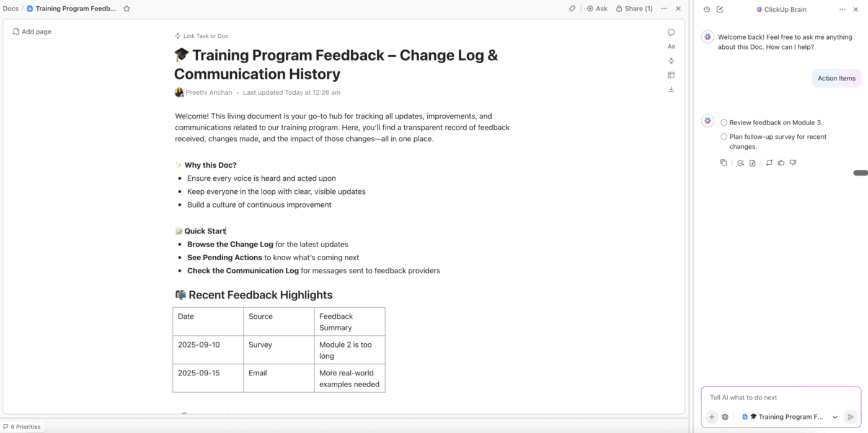Screen dimensions: 868x433
Task: Open the '6 Priorities' status item
Action: (x=22, y=427)
